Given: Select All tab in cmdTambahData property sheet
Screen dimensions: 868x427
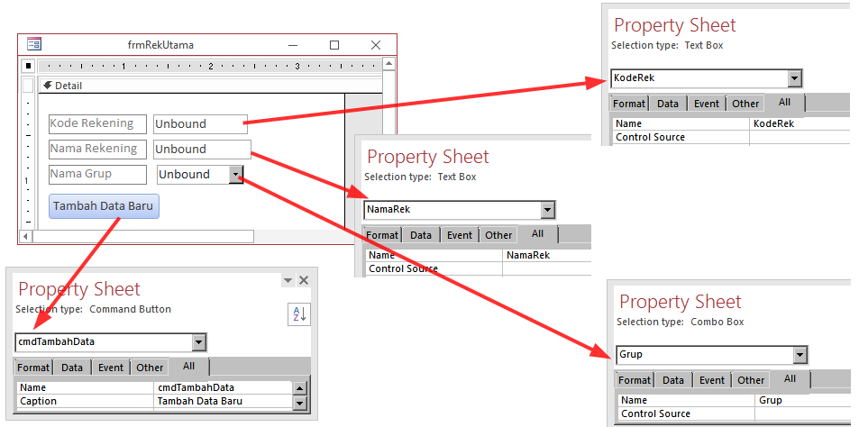Looking at the screenshot, I should (x=188, y=366).
